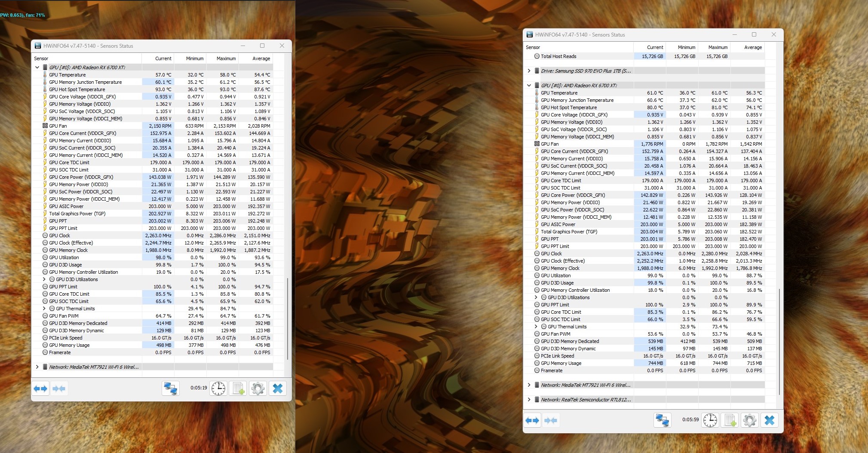Expand the Drive Samsung SSD 970 EVO Plus group
This screenshot has width=868, height=453.
(x=529, y=71)
